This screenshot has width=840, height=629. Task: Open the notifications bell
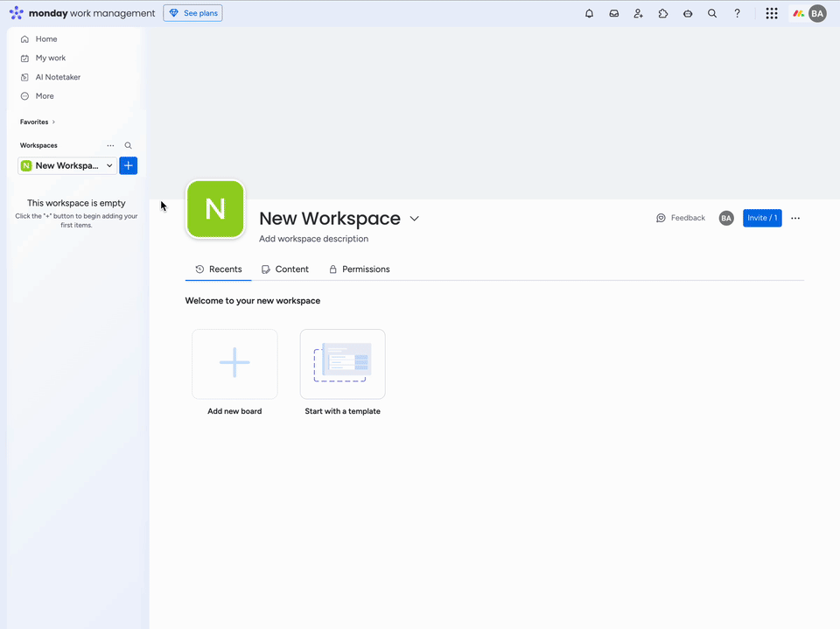coord(589,14)
